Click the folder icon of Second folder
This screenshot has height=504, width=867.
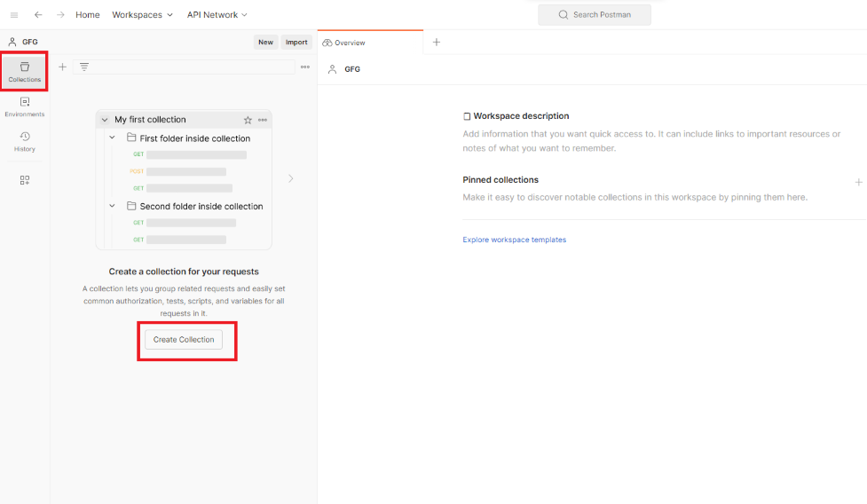[131, 206]
